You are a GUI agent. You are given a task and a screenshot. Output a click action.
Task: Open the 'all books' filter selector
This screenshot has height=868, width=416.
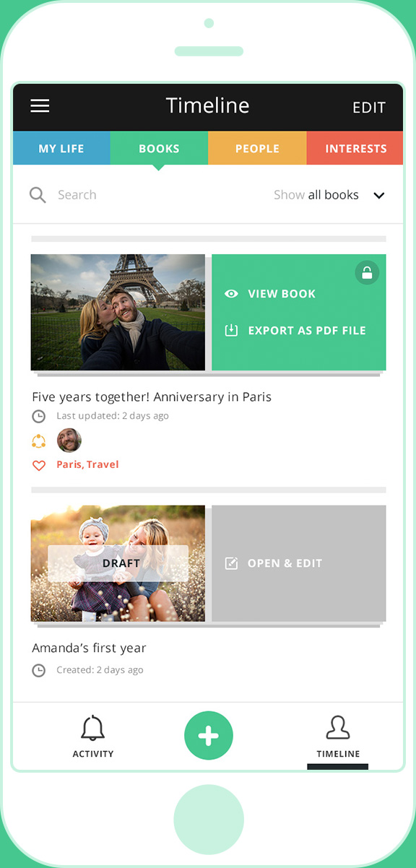334,195
